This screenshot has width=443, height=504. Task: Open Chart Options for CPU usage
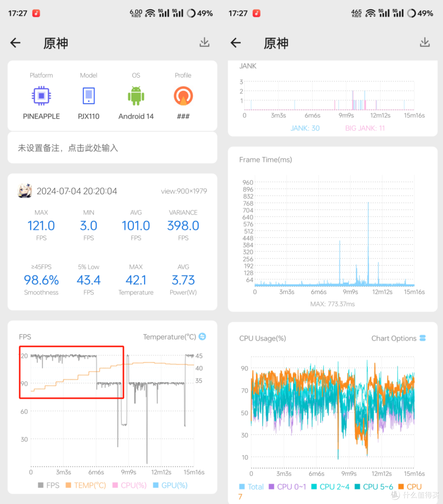click(x=398, y=338)
